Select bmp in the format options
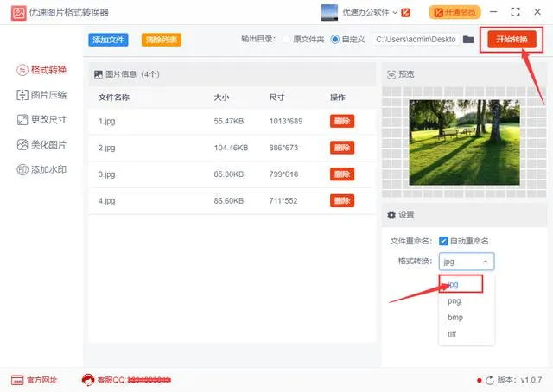553x392 pixels. click(454, 317)
